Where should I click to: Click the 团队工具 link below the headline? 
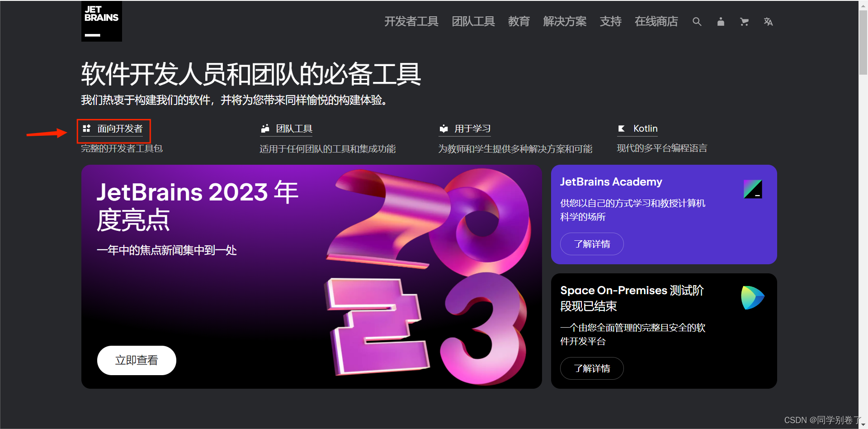294,129
